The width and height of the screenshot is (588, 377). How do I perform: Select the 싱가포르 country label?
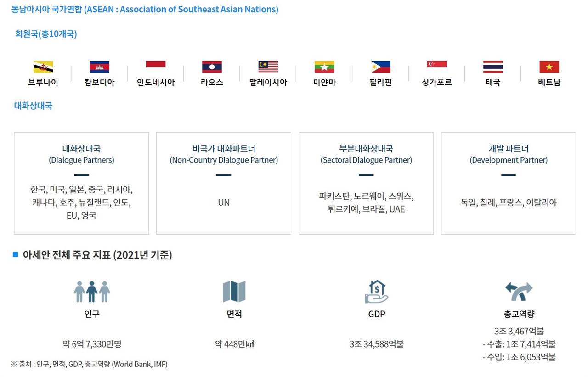click(437, 83)
